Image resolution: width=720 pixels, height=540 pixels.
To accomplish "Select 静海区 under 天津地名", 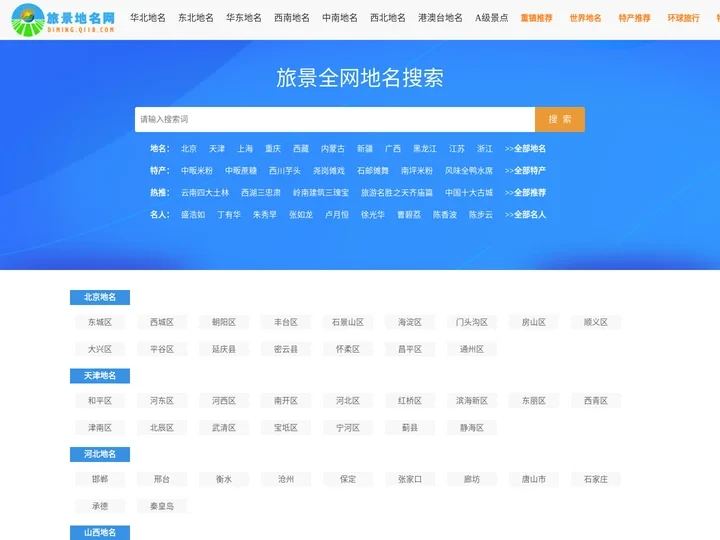I will [x=472, y=428].
